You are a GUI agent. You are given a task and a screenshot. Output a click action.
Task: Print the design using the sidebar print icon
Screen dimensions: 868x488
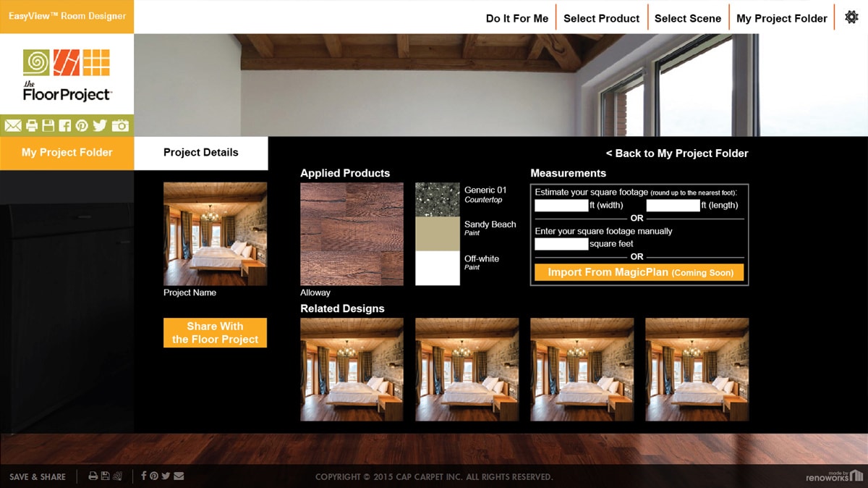[31, 125]
